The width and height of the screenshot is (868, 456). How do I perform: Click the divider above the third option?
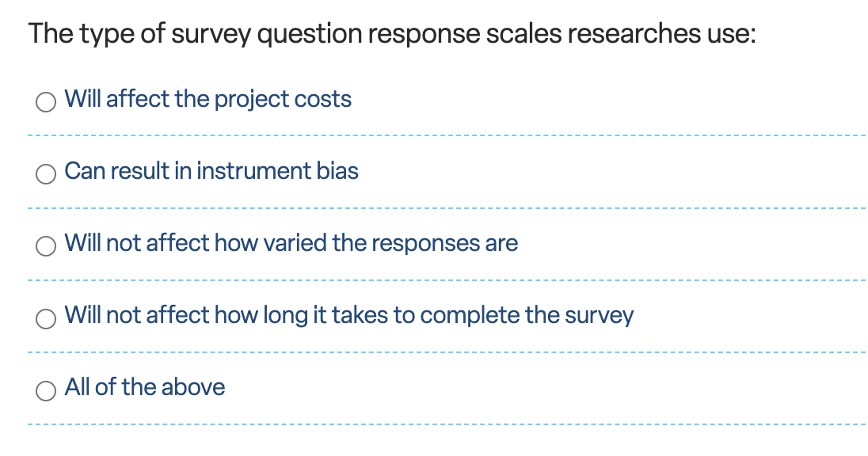[x=434, y=208]
